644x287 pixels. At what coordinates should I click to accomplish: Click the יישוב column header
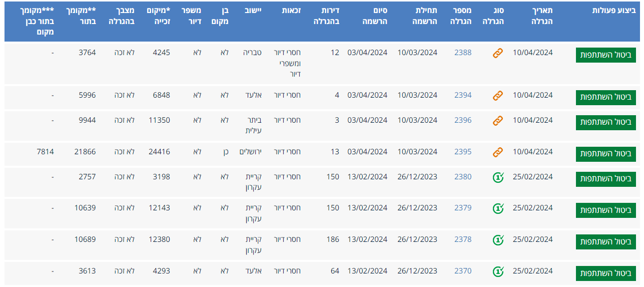(256, 11)
